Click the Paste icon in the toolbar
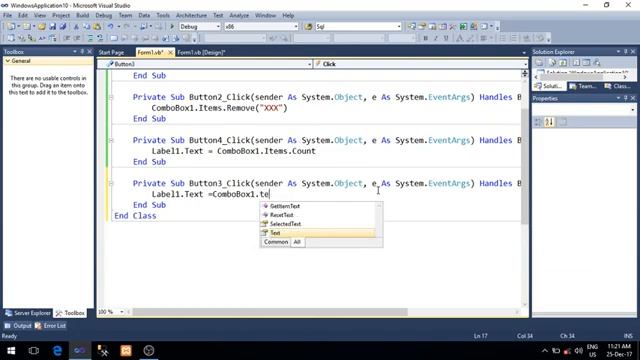This screenshot has height=360, width=640. pyautogui.click(x=97, y=27)
